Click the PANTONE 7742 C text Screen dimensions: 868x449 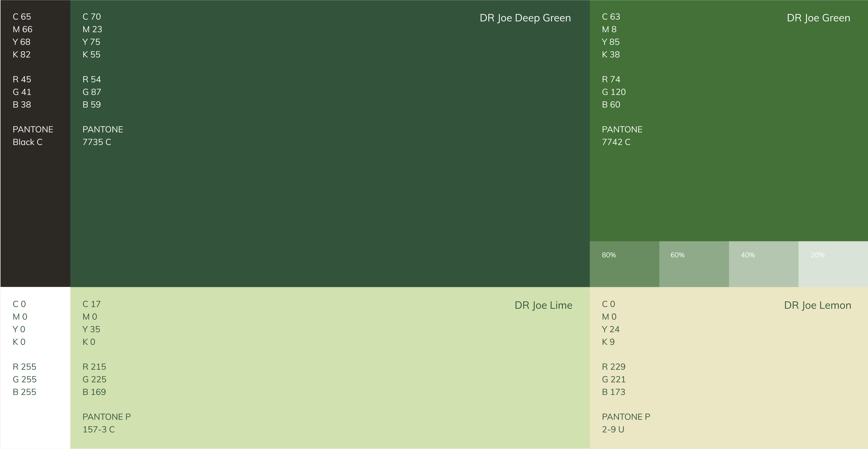click(622, 136)
